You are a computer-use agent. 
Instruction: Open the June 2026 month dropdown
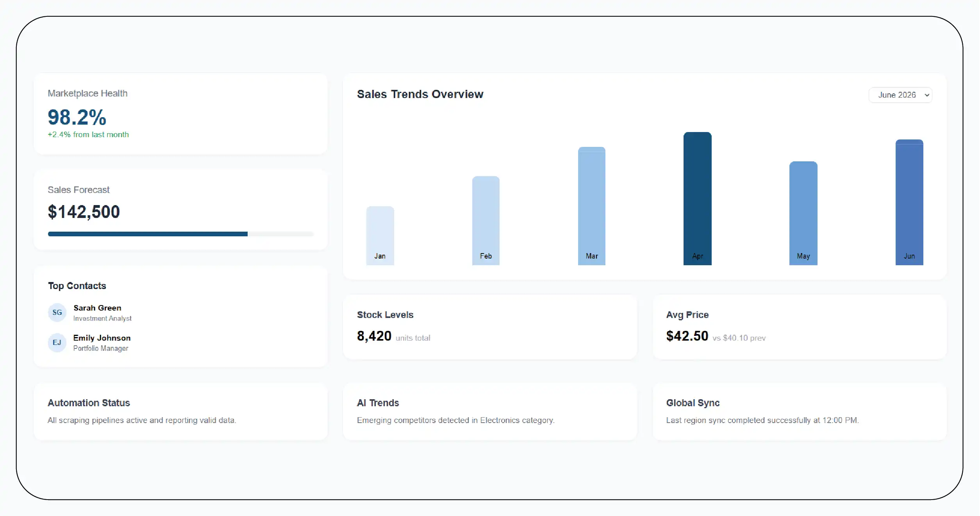tap(900, 95)
